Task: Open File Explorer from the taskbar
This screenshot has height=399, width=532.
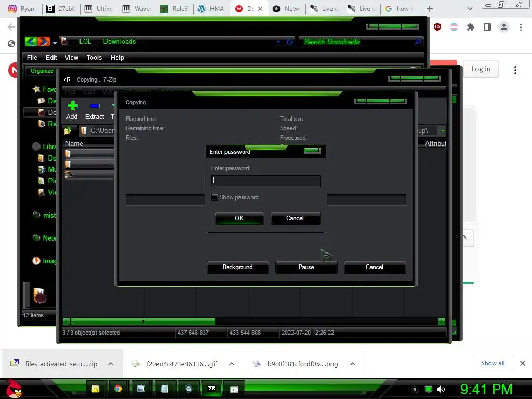Action: coord(96,389)
